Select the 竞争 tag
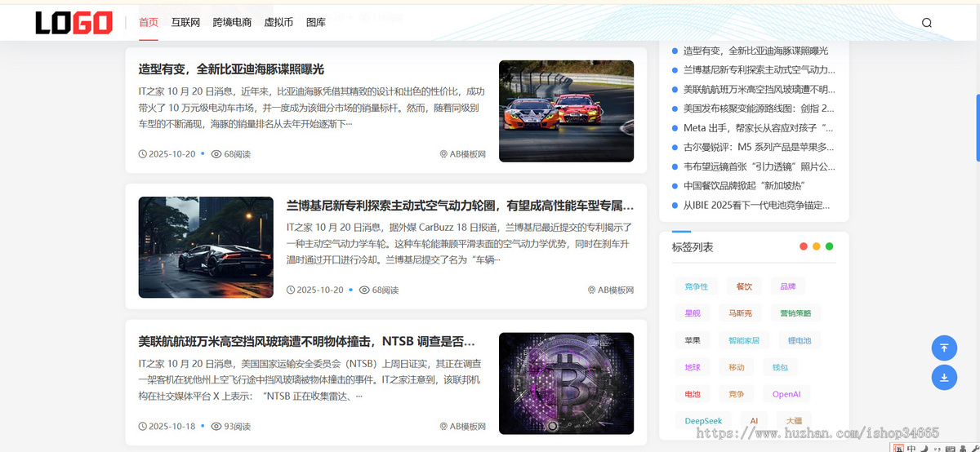 [736, 394]
